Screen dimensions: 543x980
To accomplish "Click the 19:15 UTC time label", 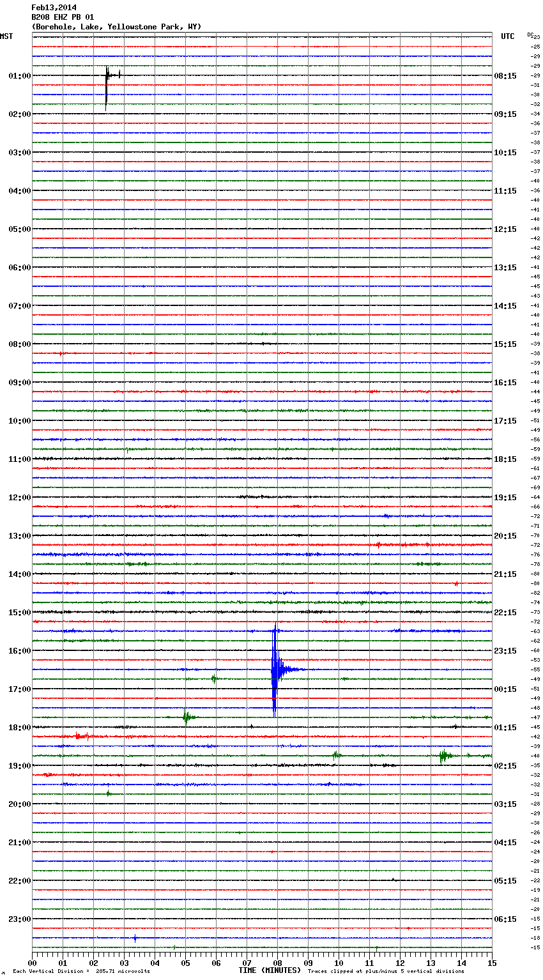I will (505, 498).
